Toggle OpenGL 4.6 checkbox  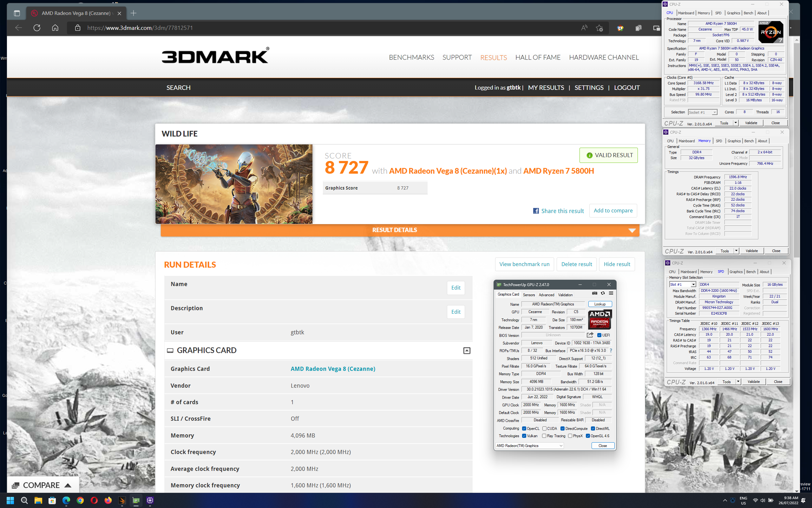click(x=588, y=436)
